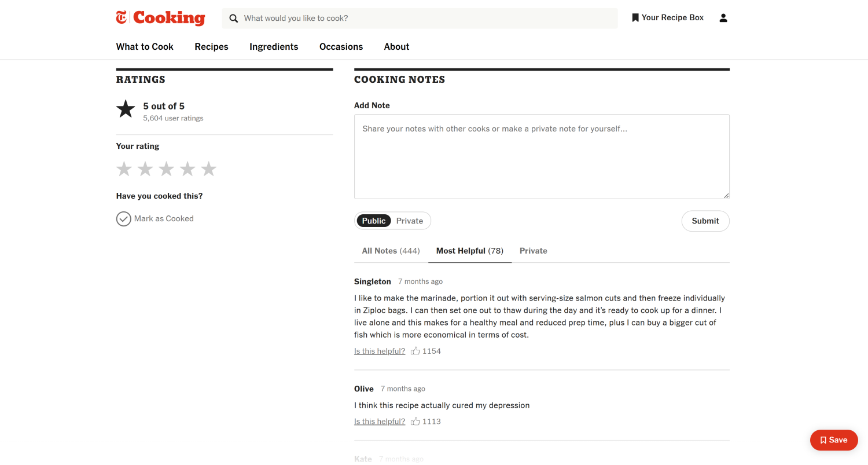
Task: Open the Recipes menu
Action: pos(211,46)
